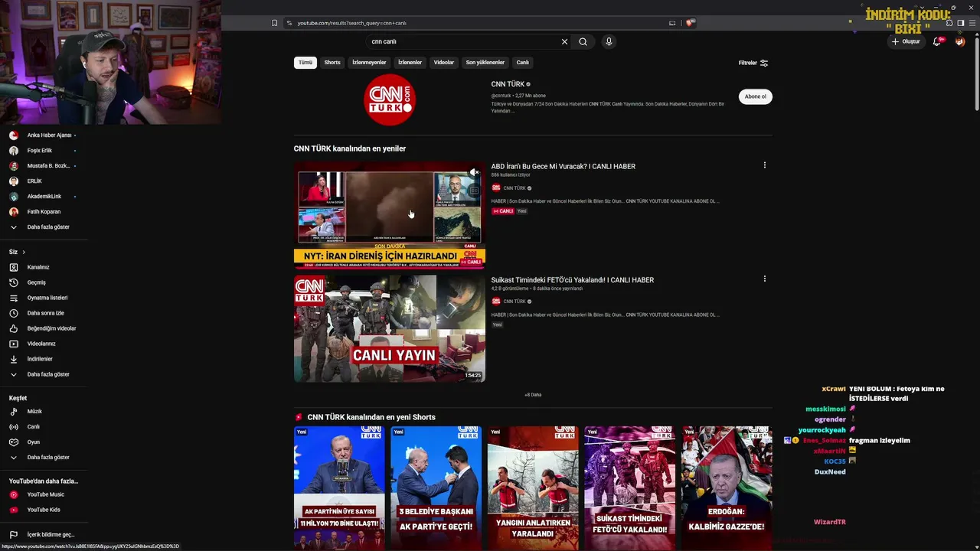Open the account avatar menu
Viewport: 980px width, 551px height.
coord(960,41)
